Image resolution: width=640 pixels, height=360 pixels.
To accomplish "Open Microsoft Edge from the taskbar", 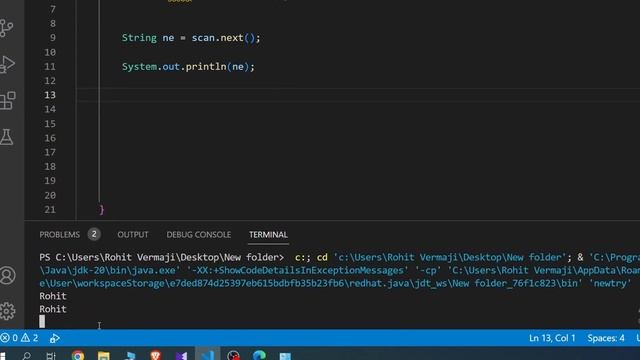I will click(259, 356).
